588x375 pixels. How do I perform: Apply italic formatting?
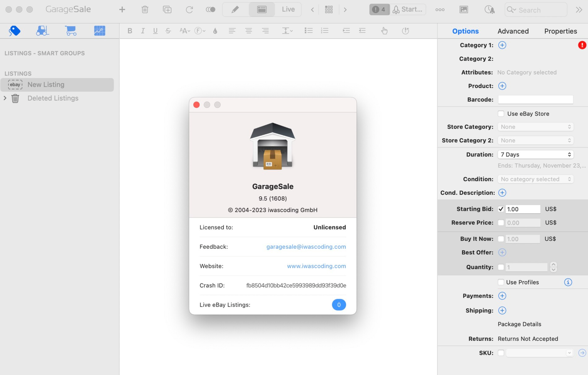coord(143,31)
